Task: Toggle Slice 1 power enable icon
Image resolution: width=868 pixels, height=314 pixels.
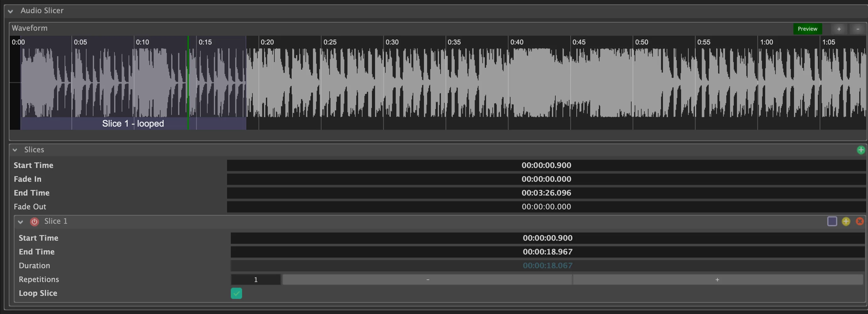Action: tap(34, 221)
